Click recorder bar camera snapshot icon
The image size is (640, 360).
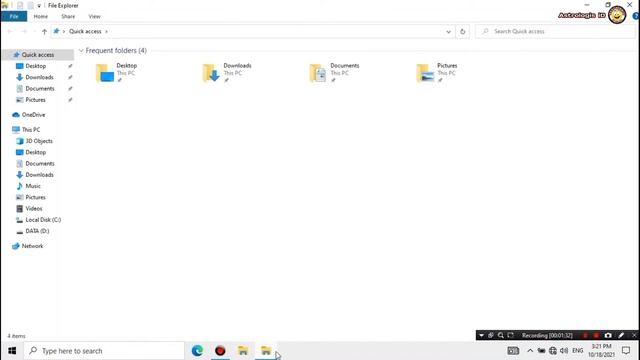[x=608, y=335]
